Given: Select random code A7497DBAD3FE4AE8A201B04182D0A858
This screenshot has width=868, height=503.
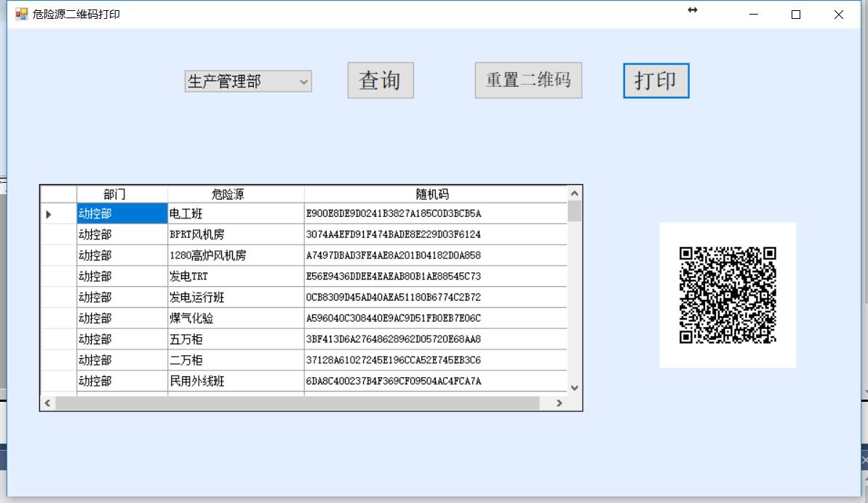Looking at the screenshot, I should (436, 256).
